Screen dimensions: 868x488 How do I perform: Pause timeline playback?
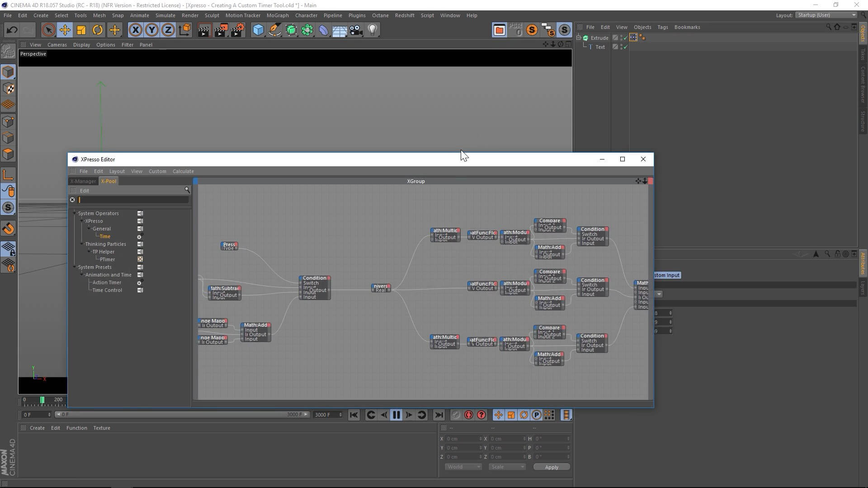(x=396, y=415)
